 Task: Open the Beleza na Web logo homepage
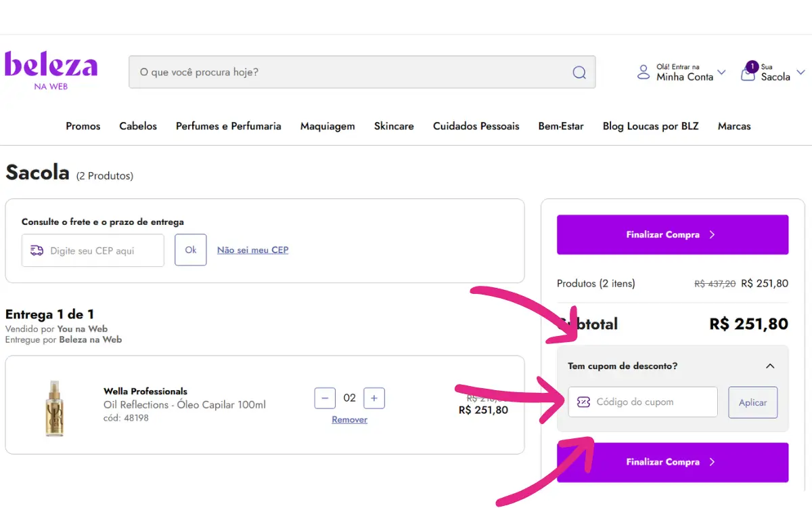51,70
